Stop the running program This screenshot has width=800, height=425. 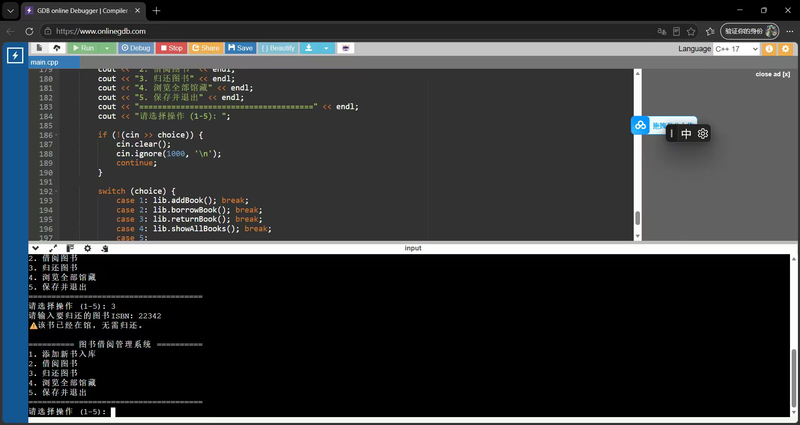click(x=171, y=48)
